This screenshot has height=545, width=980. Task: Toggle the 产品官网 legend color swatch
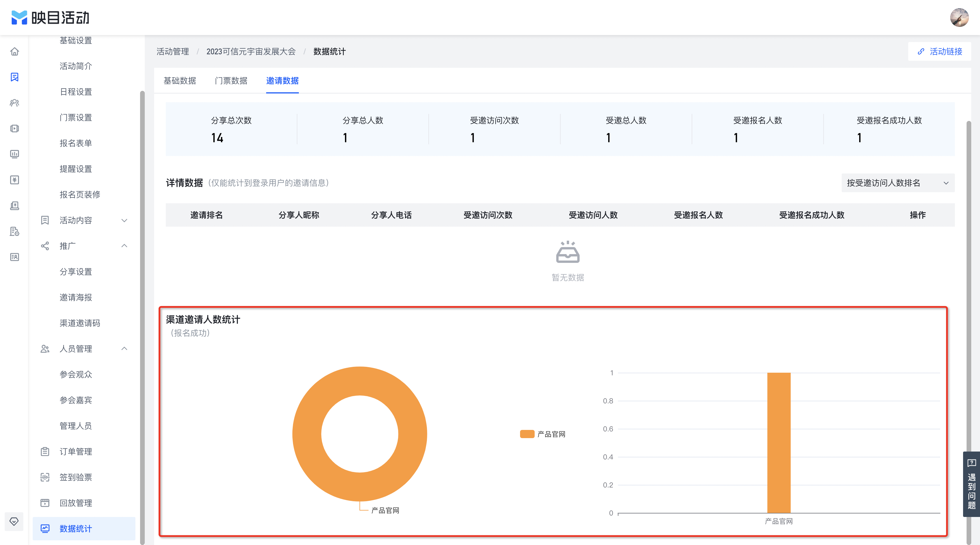click(527, 434)
